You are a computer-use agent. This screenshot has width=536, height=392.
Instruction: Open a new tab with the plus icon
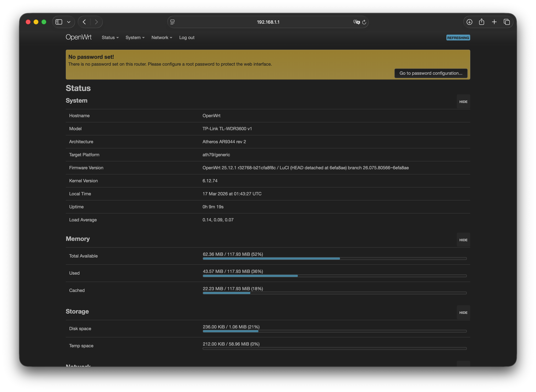coord(494,22)
